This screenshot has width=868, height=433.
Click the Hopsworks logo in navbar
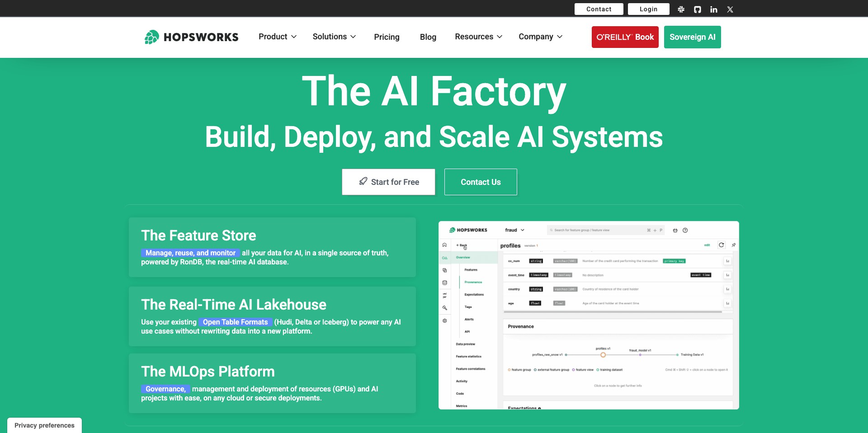[x=191, y=37]
